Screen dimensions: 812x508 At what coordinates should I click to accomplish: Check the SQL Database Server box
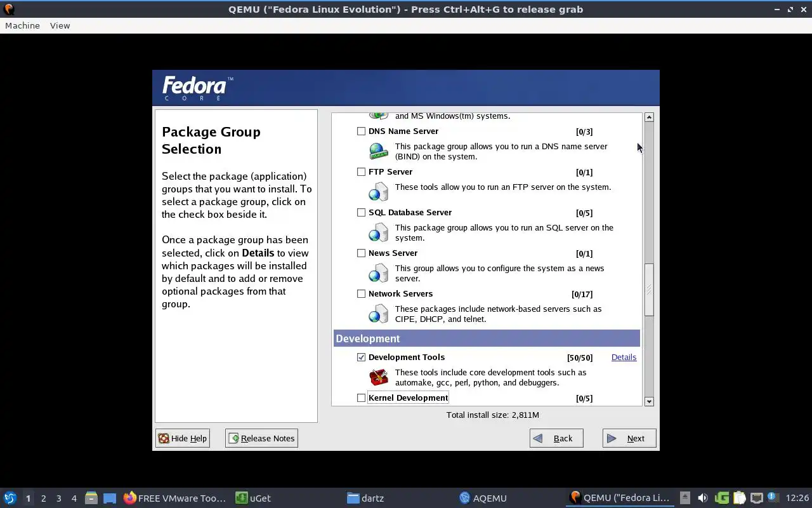361,213
